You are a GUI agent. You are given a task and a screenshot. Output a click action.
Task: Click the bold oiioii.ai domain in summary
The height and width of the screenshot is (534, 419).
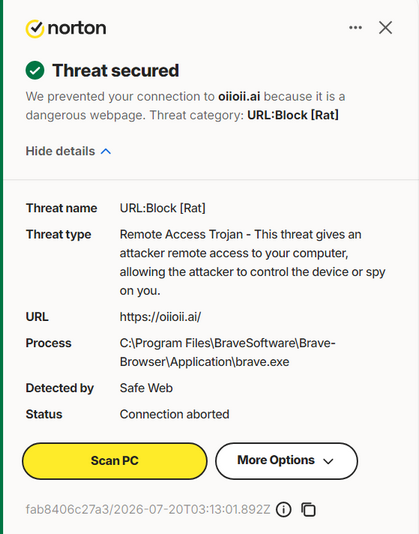pyautogui.click(x=239, y=97)
